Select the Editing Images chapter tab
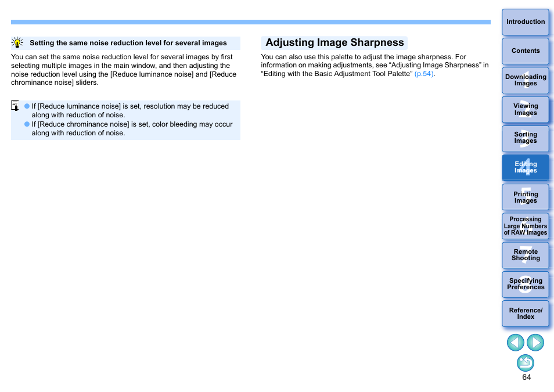 click(526, 168)
